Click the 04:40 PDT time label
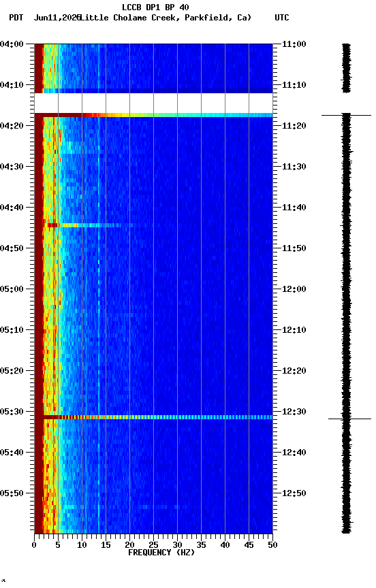The image size is (376, 588). pyautogui.click(x=12, y=208)
